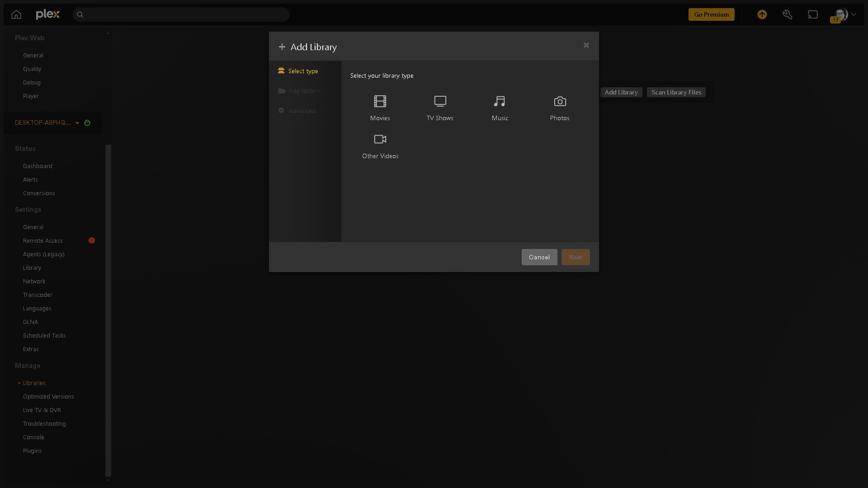Open Agents (Legacy) settings
868x488 pixels.
point(44,254)
